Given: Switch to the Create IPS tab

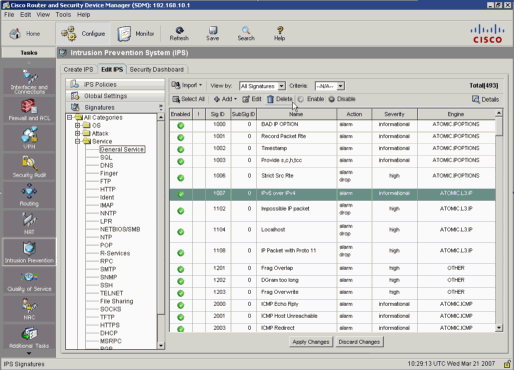Looking at the screenshot, I should 78,69.
